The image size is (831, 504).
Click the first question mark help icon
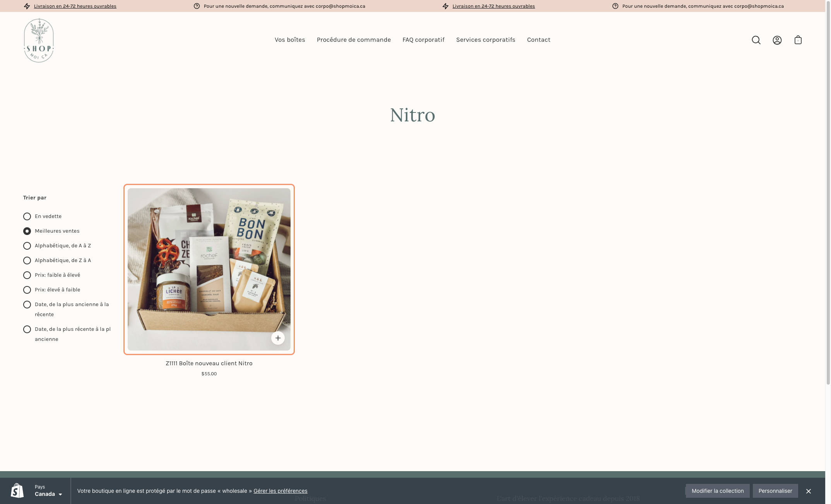click(x=197, y=6)
